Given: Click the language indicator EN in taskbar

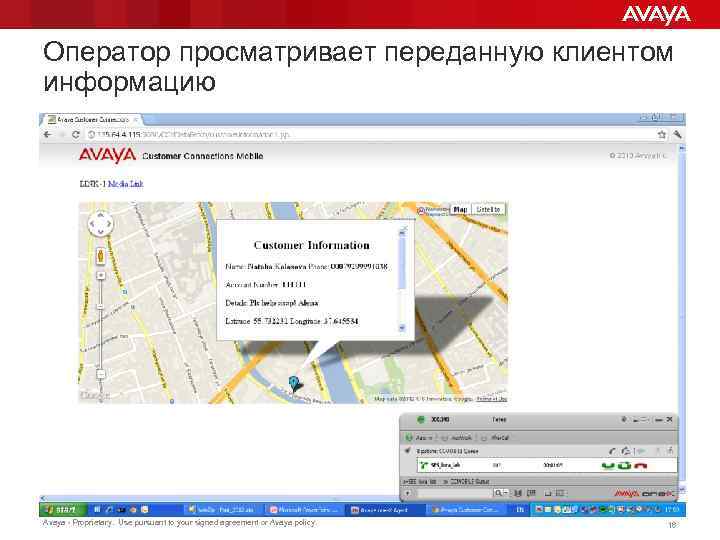Looking at the screenshot, I should 520,510.
